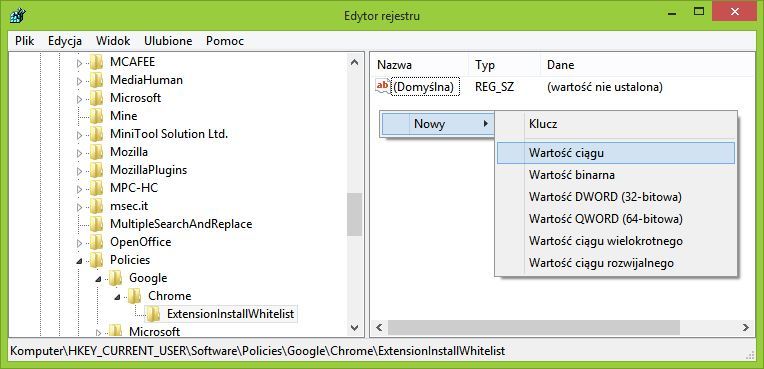Select the msec.it folder icon
Image resolution: width=764 pixels, height=369 pixels.
tap(96, 206)
